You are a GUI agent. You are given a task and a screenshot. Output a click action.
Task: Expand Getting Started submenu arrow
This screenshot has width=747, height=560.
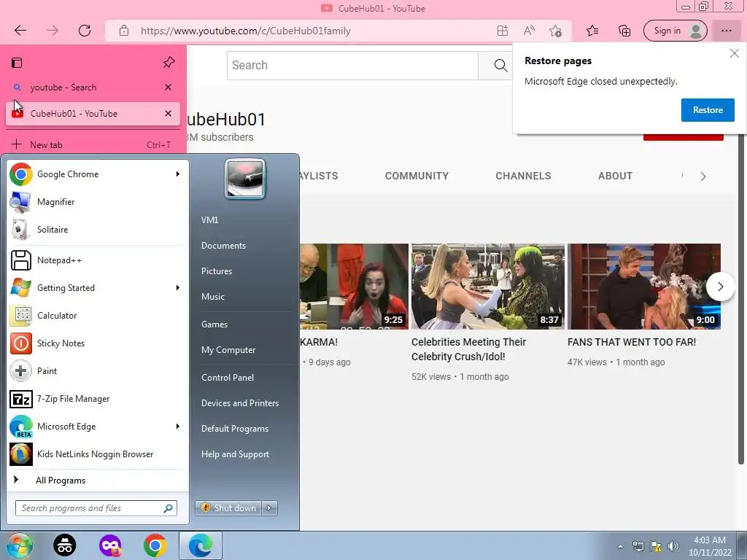[x=178, y=288]
